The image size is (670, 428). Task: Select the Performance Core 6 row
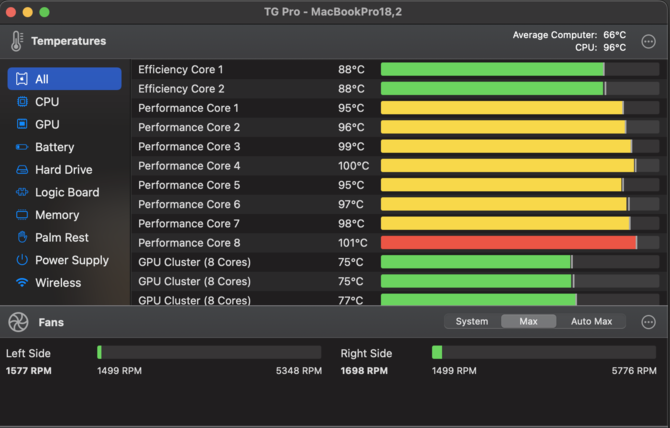pos(399,204)
